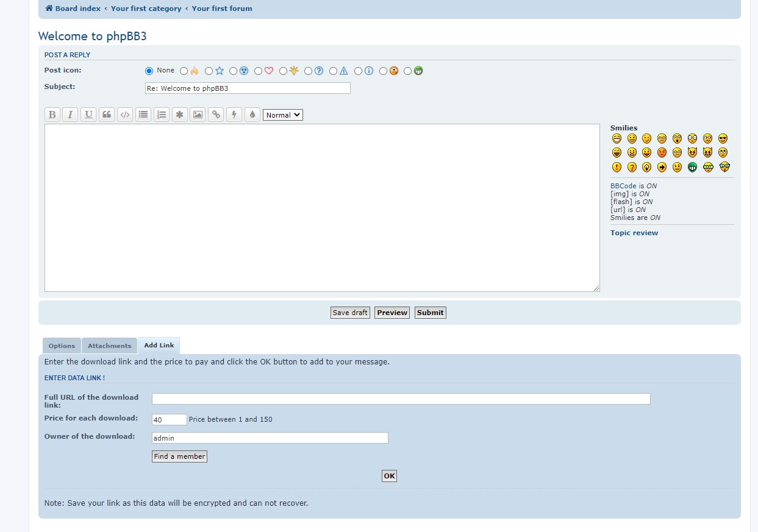Viewport: 758px width, 532px height.
Task: Insert the winking smiley
Action: (646, 138)
